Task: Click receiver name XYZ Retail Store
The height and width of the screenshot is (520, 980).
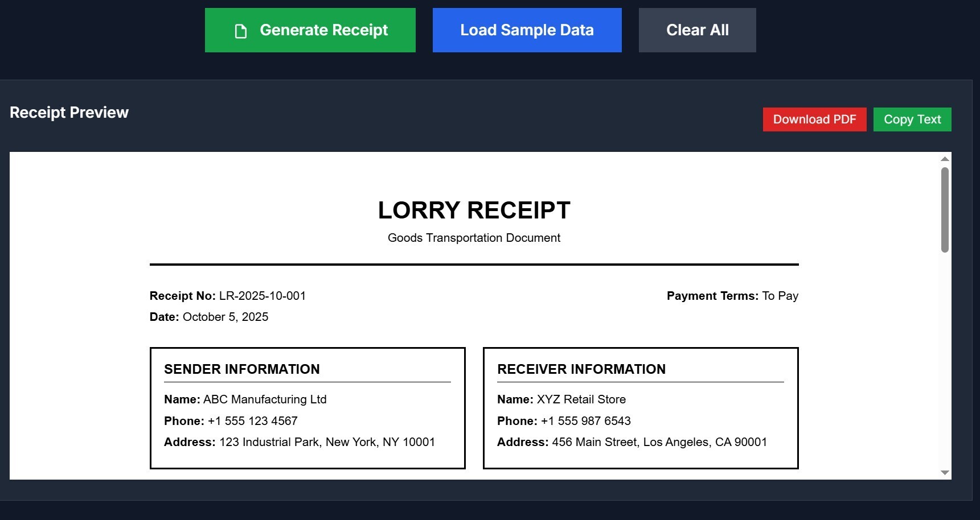Action: click(581, 399)
